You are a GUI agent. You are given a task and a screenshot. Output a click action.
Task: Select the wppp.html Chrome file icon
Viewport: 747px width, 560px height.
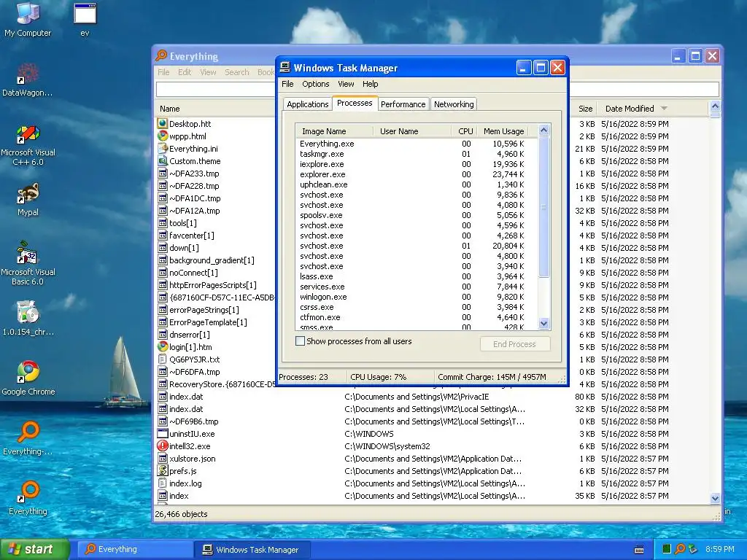click(x=163, y=136)
